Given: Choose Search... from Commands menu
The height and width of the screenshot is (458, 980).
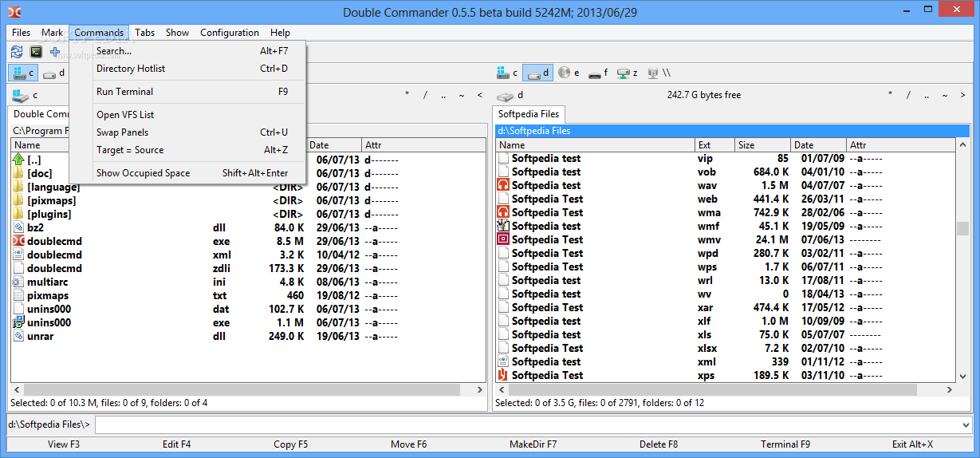Looking at the screenshot, I should click(188, 51).
